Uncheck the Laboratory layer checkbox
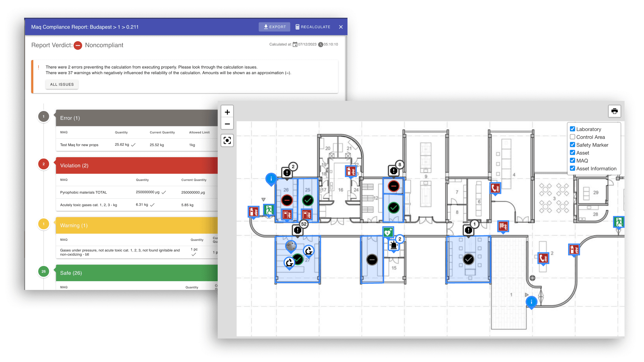Image resolution: width=644 pixels, height=362 pixels. tap(573, 129)
